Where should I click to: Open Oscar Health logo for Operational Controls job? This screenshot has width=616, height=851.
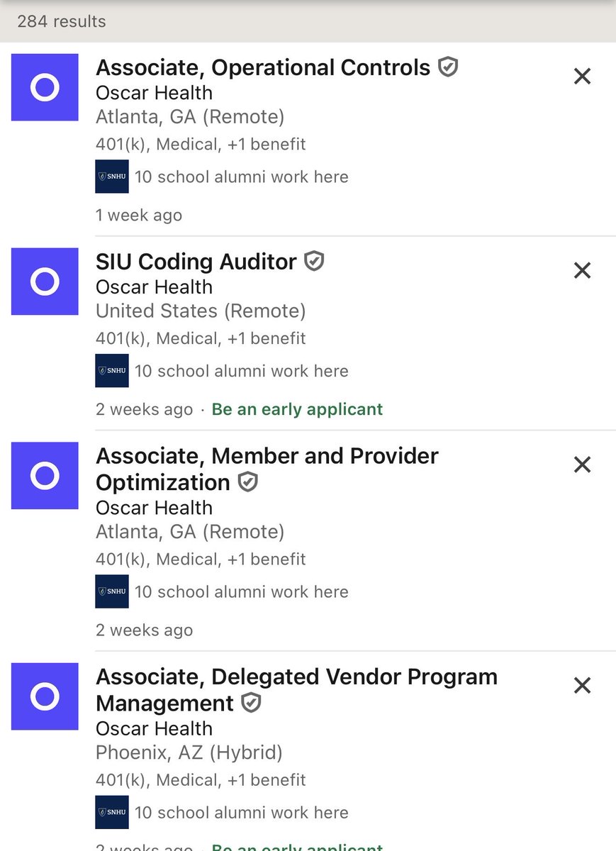coord(45,87)
